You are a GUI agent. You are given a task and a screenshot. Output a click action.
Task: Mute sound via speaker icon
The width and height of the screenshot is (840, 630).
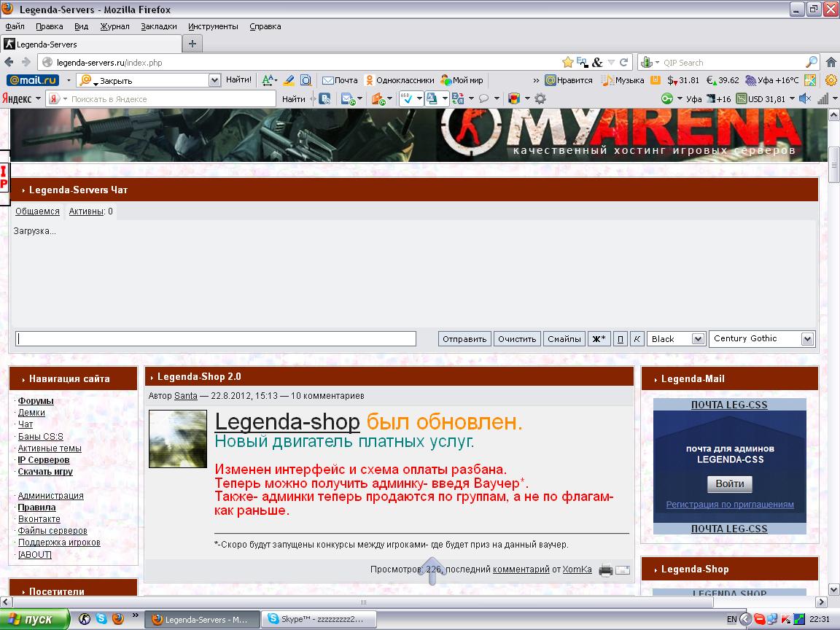click(x=804, y=98)
